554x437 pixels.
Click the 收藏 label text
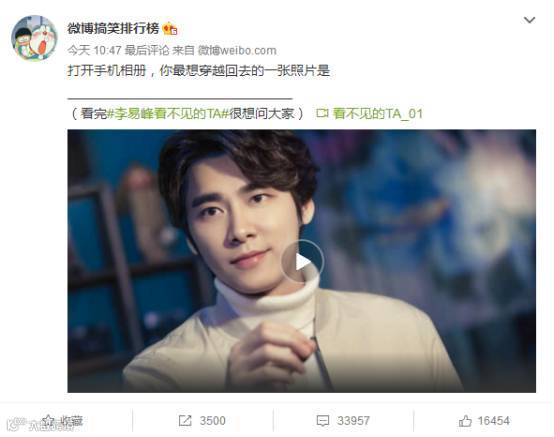71,421
